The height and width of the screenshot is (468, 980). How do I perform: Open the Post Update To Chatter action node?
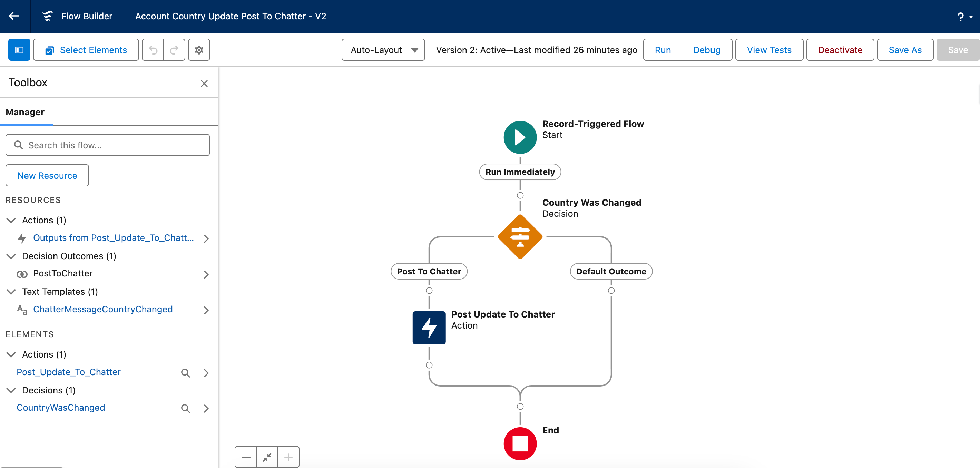[429, 328]
